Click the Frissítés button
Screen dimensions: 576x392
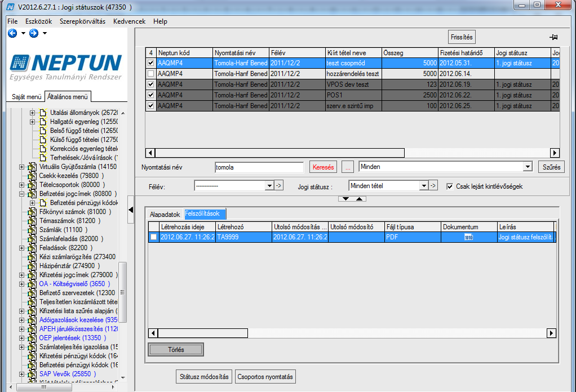pos(462,37)
